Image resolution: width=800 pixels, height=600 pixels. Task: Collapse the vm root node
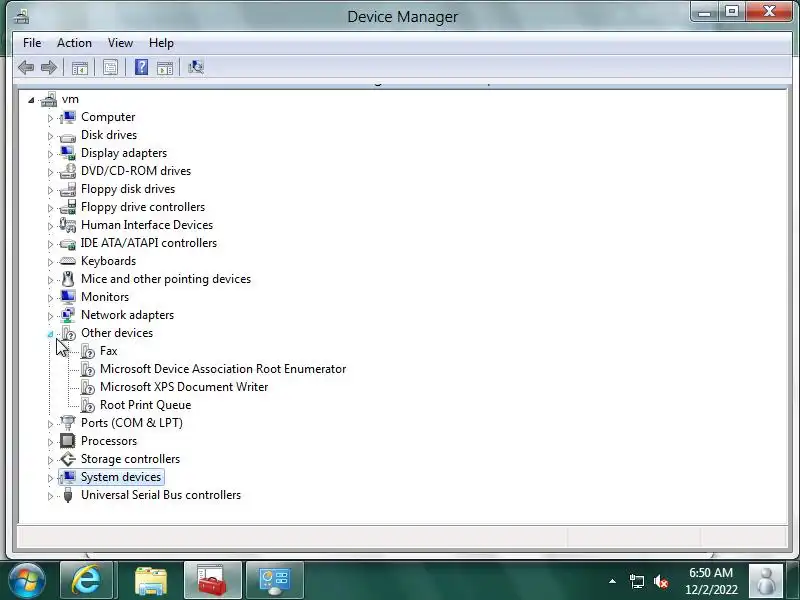click(32, 100)
